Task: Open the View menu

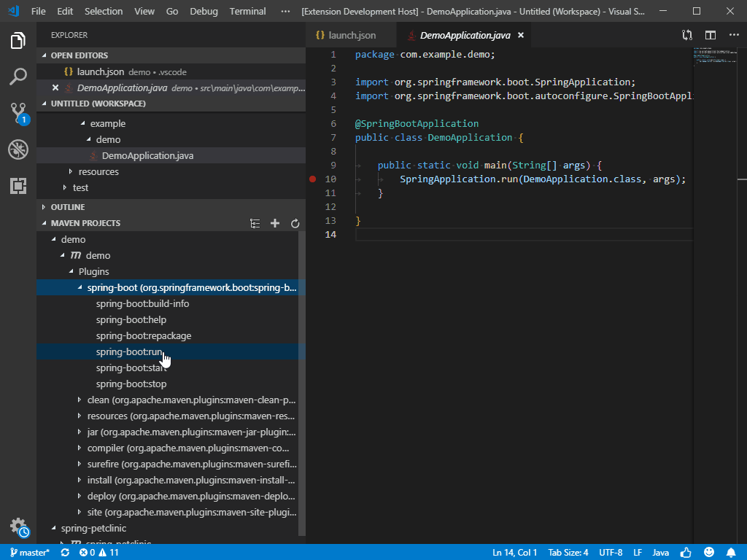Action: tap(144, 11)
